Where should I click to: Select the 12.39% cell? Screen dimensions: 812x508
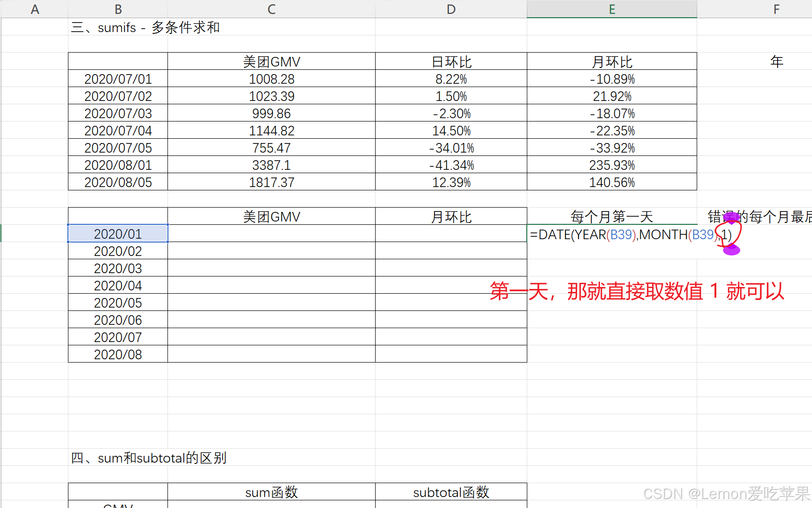point(451,182)
